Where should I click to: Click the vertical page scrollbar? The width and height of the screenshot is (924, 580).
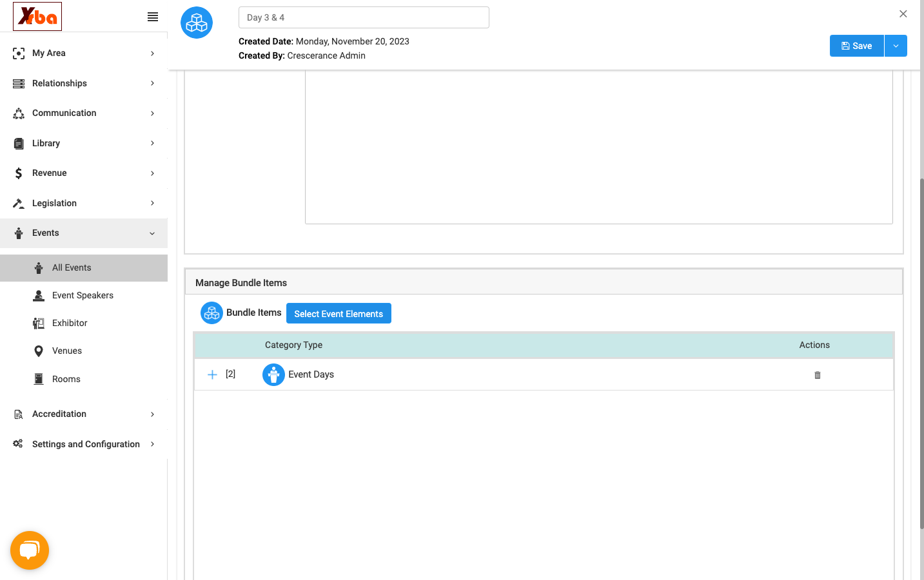(921, 354)
